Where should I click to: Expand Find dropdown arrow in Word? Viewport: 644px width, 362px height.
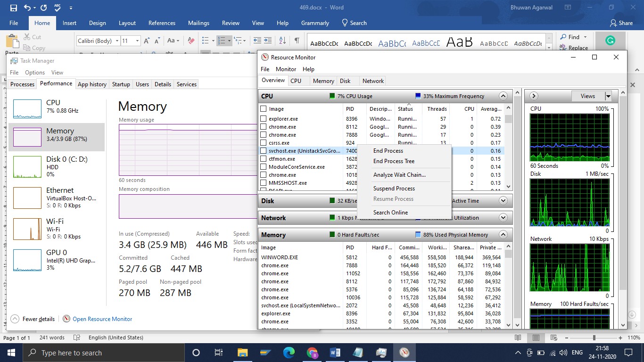585,37
